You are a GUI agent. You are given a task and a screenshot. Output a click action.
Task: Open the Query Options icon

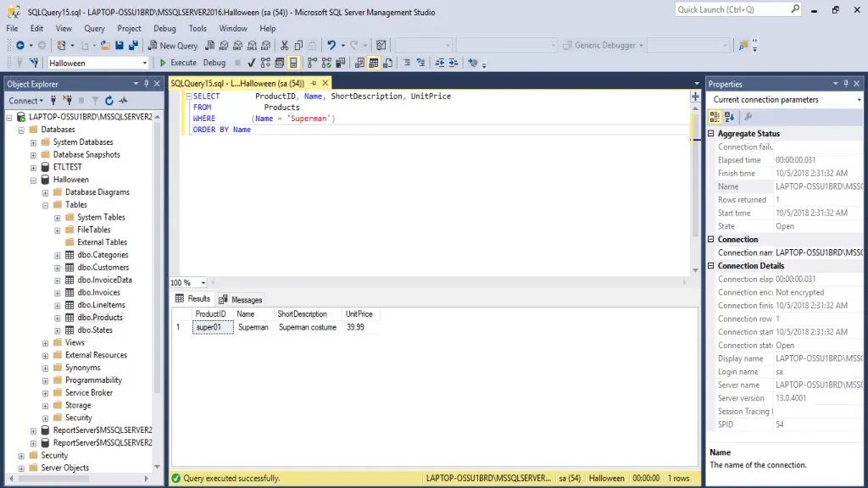pos(280,63)
